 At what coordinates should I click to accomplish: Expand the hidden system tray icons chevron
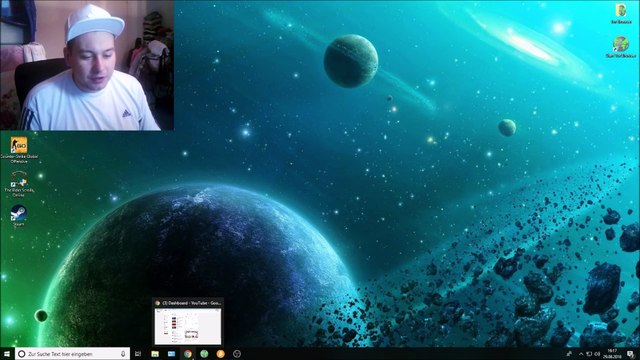click(x=581, y=354)
